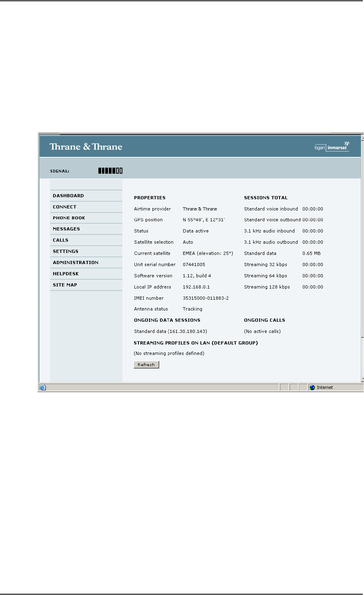
Task: Click the Satellite selection Auto value
Action: [188, 242]
